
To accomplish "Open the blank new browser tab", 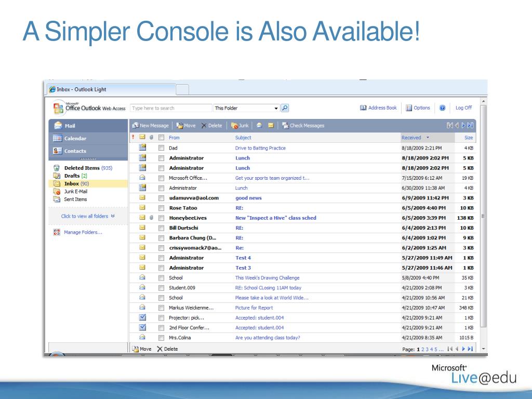I will pyautogui.click(x=182, y=90).
